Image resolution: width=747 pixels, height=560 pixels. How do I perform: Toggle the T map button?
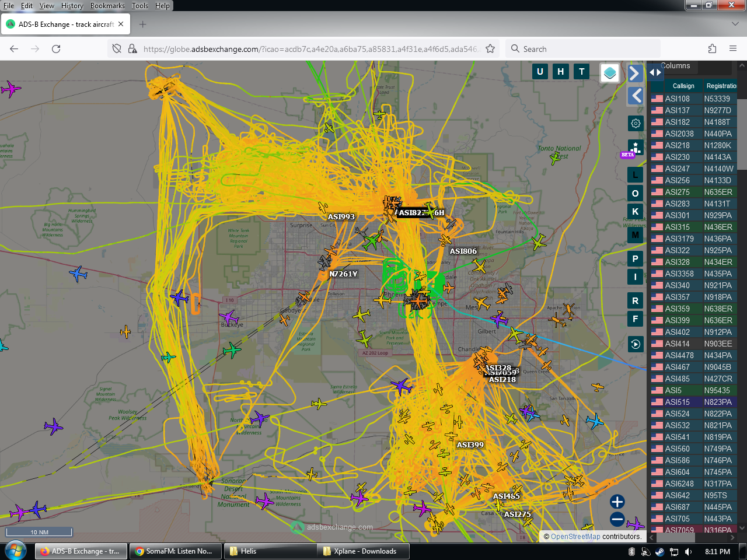click(x=582, y=72)
